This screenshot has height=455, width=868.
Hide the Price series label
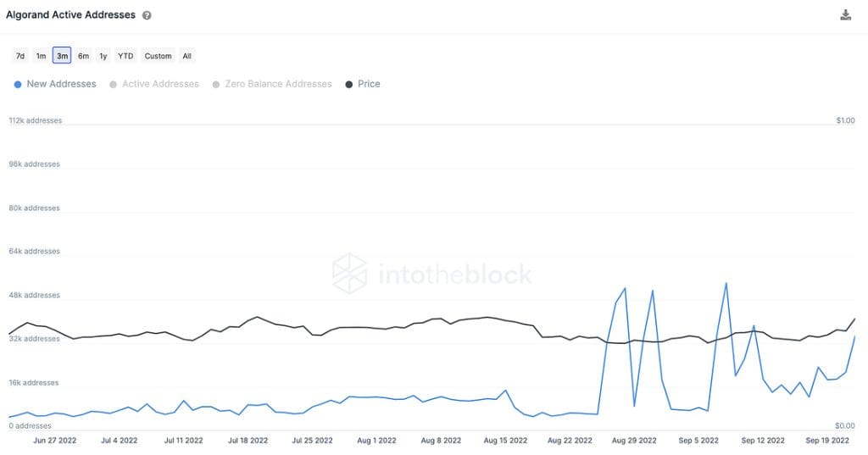pyautogui.click(x=369, y=84)
